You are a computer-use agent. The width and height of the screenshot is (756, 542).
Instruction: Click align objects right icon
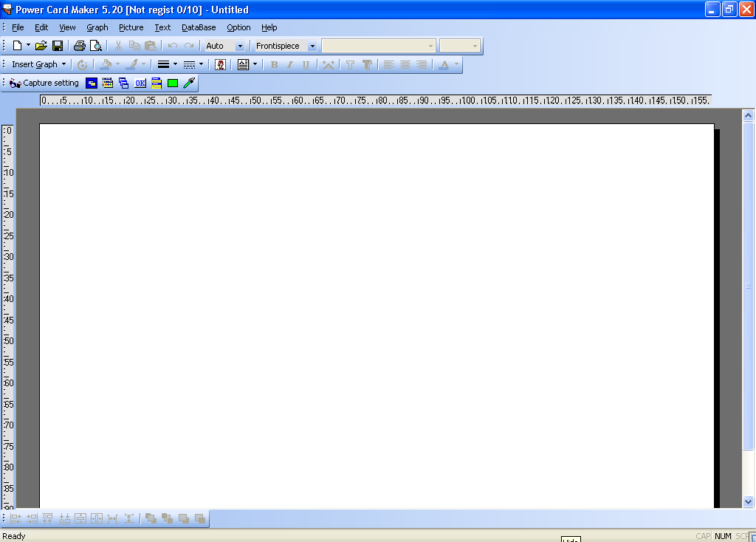click(x=32, y=519)
